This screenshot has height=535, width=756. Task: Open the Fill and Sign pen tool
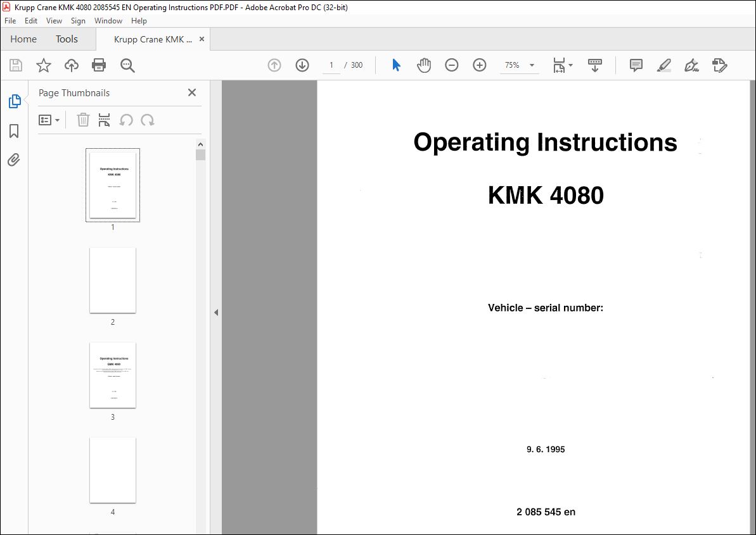click(x=692, y=65)
